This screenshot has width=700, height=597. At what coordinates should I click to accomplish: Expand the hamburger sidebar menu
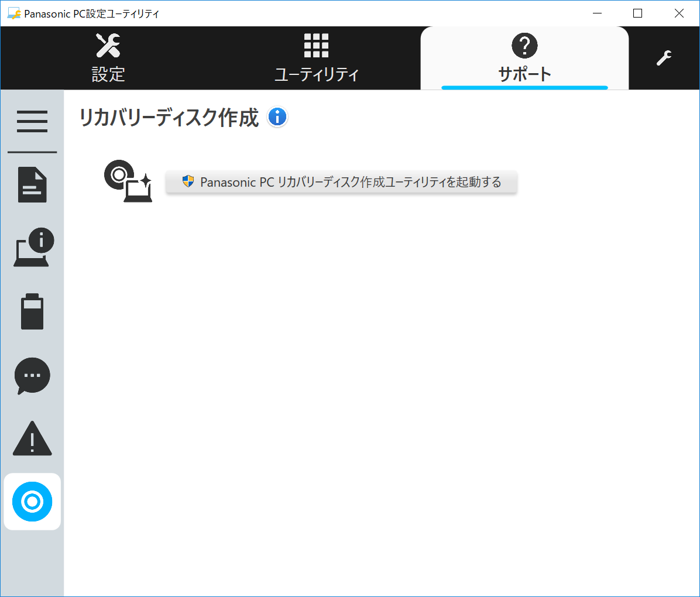[32, 122]
